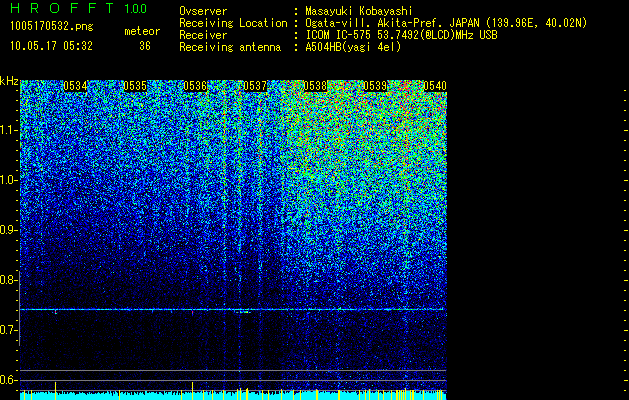Image resolution: width=629 pixels, height=400 pixels.
Task: Click the 0539 time marker
Action: point(375,86)
